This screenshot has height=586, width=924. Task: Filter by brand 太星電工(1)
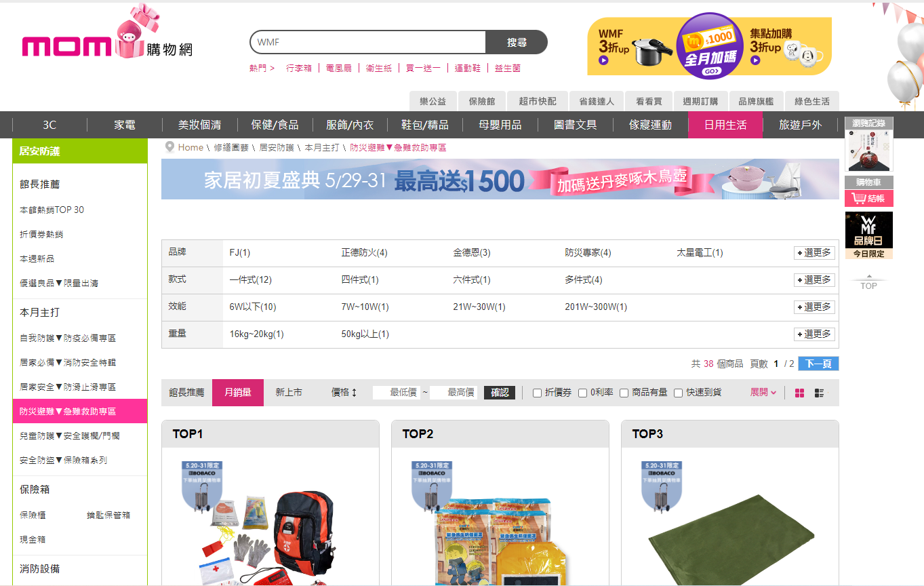(x=700, y=253)
